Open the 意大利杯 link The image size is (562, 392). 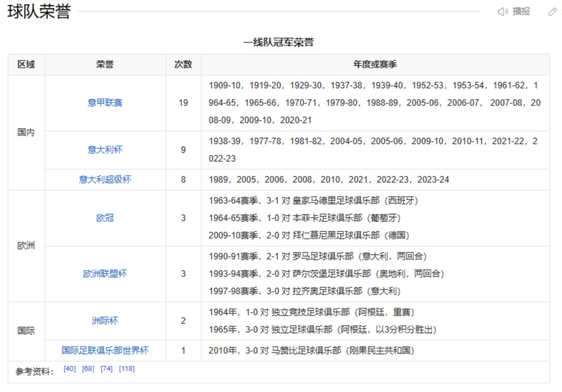[105, 150]
